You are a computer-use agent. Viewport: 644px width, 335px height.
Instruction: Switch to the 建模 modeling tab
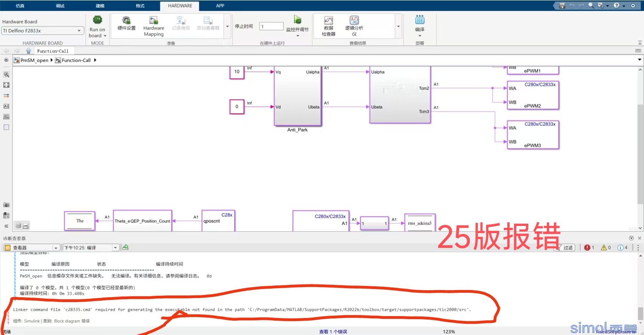100,6
